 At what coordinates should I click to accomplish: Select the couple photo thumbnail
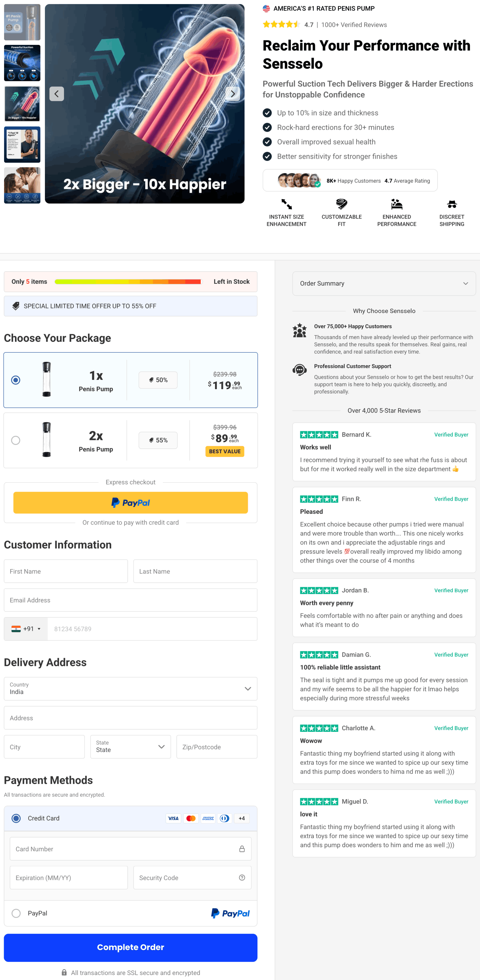point(22,185)
